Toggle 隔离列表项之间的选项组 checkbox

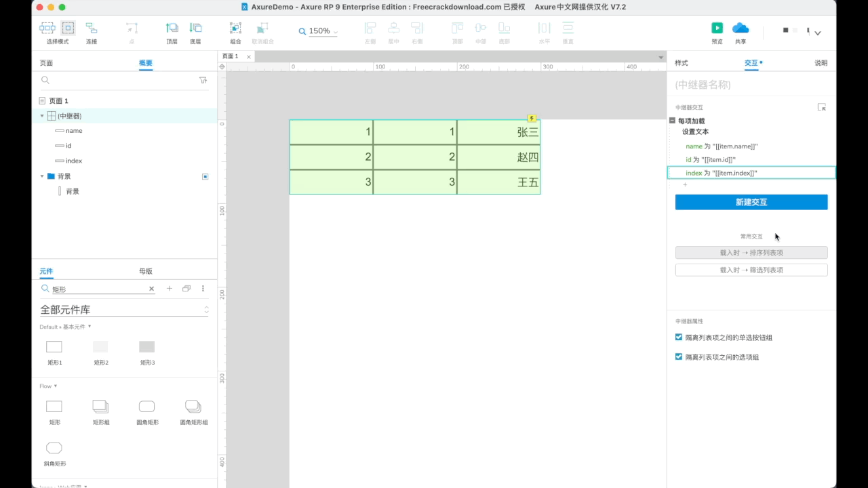[679, 357]
